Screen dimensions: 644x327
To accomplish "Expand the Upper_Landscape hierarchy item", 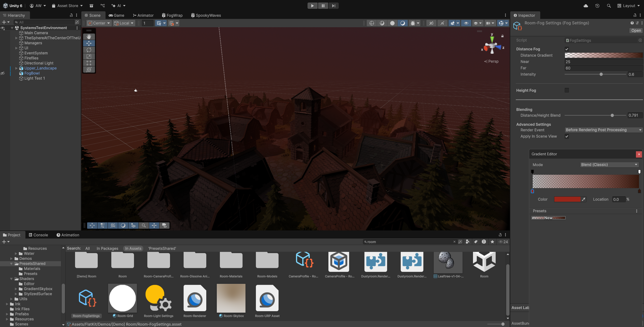I will (x=16, y=68).
